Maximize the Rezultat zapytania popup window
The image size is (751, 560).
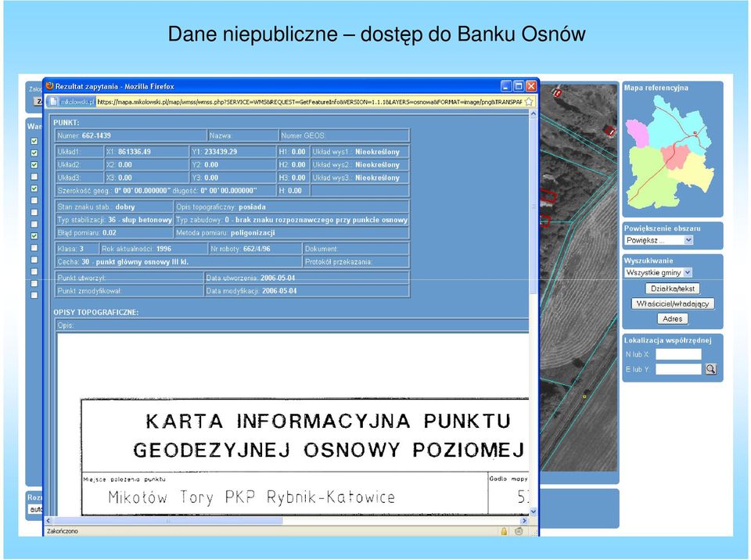[519, 86]
